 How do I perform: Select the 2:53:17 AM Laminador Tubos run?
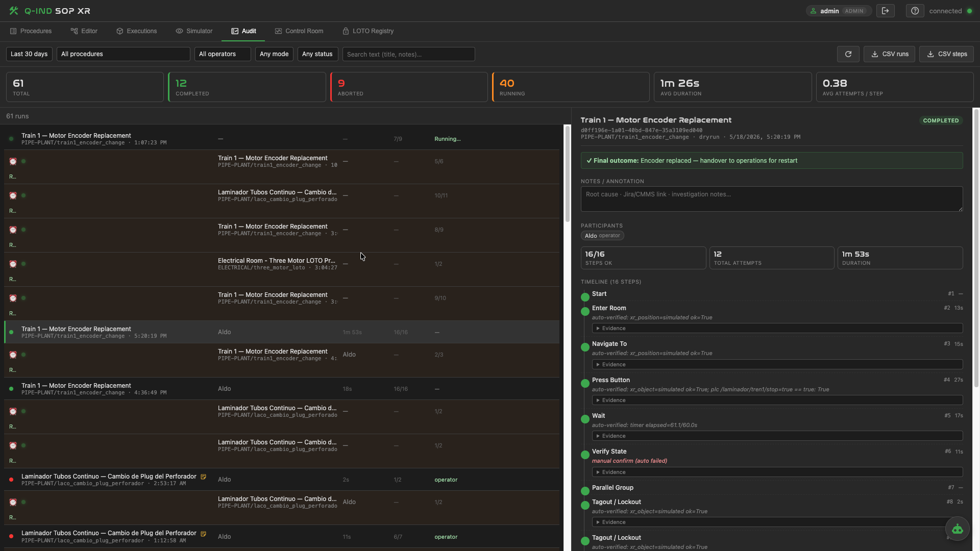coord(282,480)
